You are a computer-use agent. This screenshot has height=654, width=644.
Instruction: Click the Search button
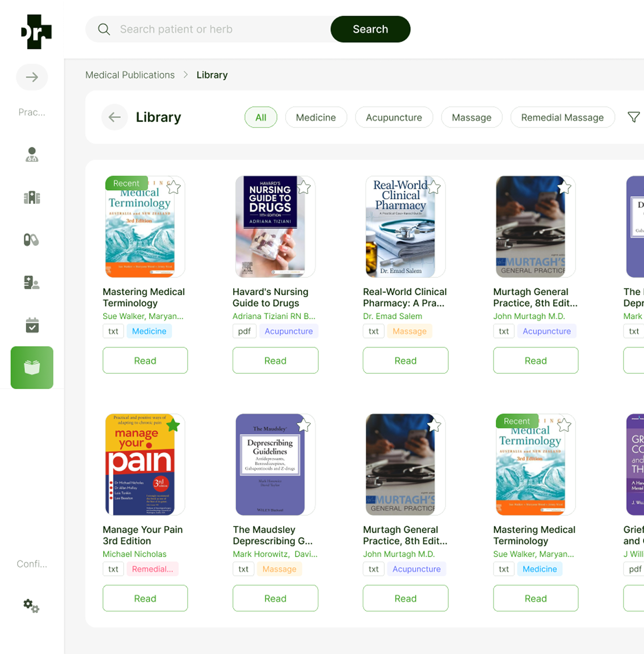coord(371,29)
